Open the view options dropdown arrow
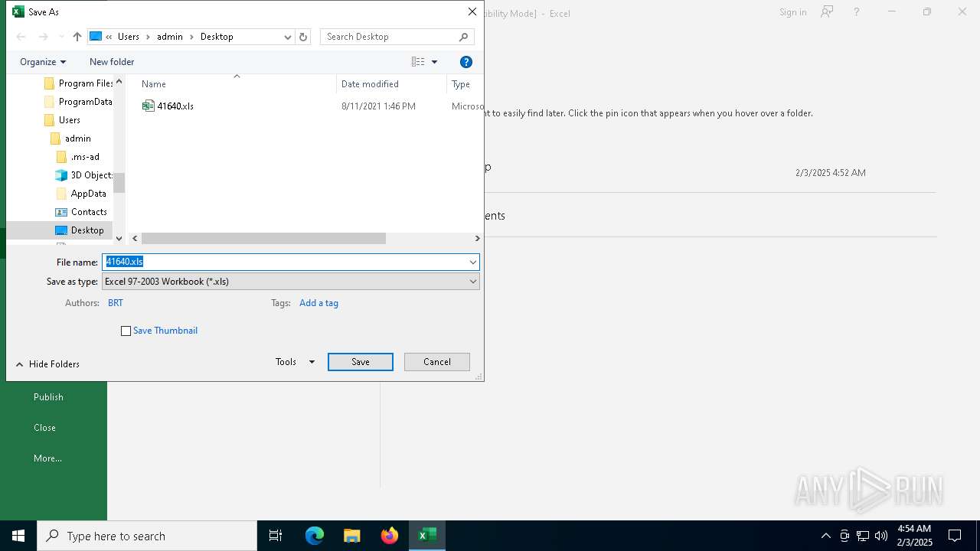The image size is (980, 551). click(434, 62)
